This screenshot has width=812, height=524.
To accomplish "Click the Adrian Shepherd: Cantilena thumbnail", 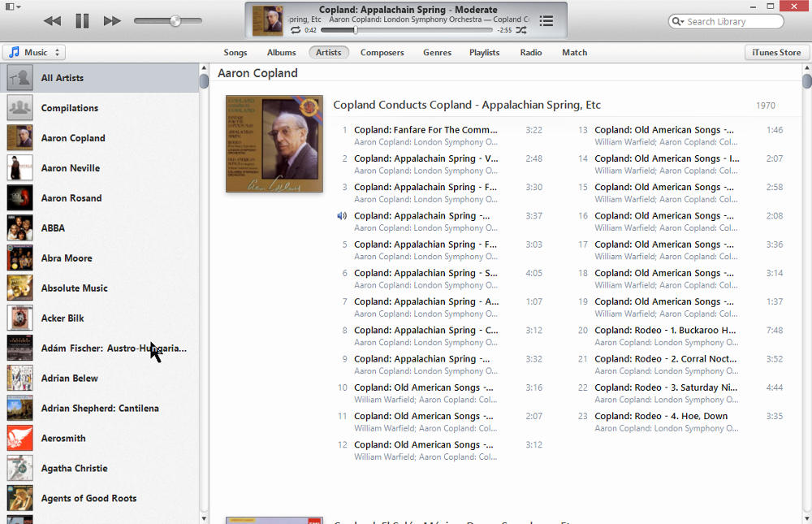I will (19, 409).
